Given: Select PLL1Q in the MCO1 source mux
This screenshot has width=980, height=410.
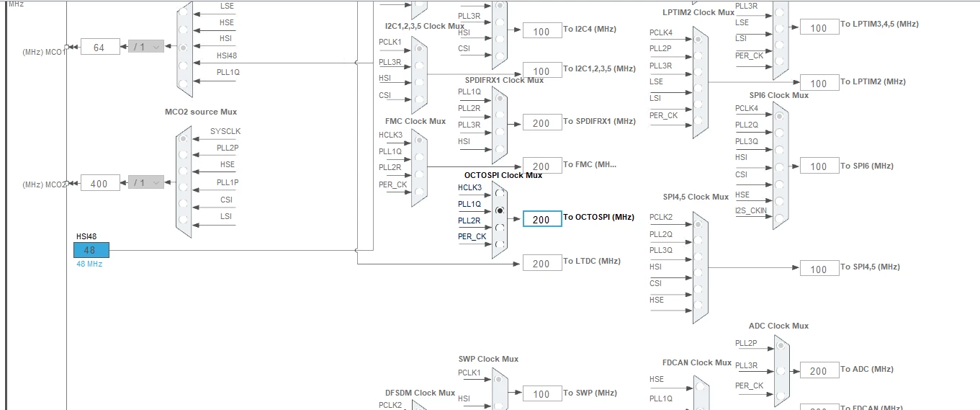Looking at the screenshot, I should click(x=184, y=83).
